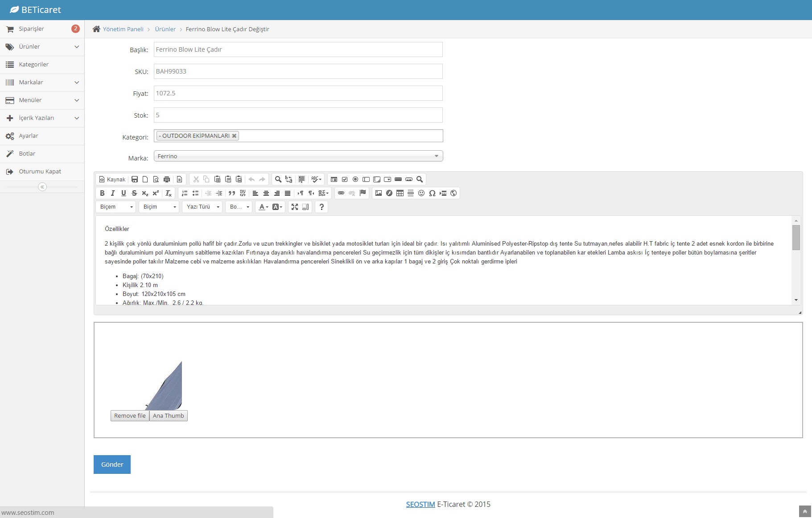This screenshot has width=812, height=518.
Task: Open the Marka dropdown showing Ferrino
Action: (x=298, y=156)
